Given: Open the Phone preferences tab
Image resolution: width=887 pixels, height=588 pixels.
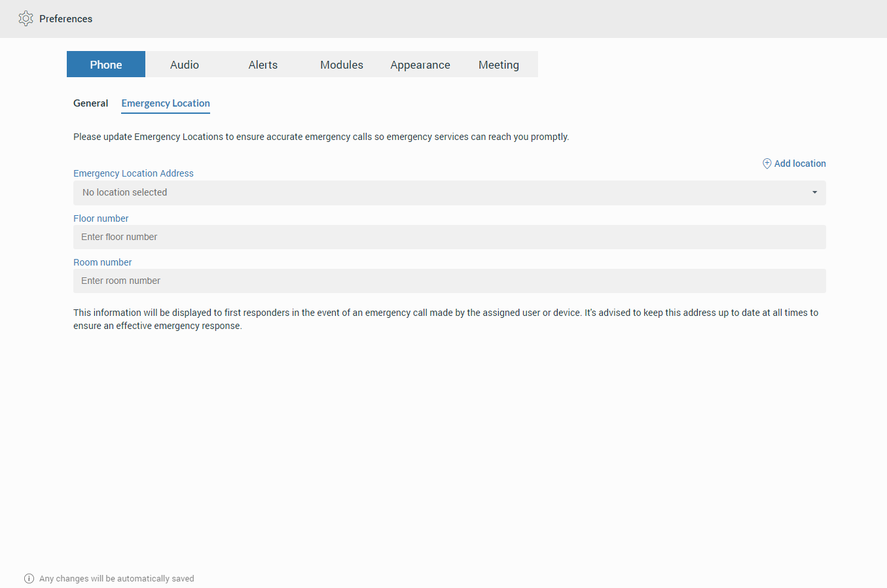Looking at the screenshot, I should (106, 64).
